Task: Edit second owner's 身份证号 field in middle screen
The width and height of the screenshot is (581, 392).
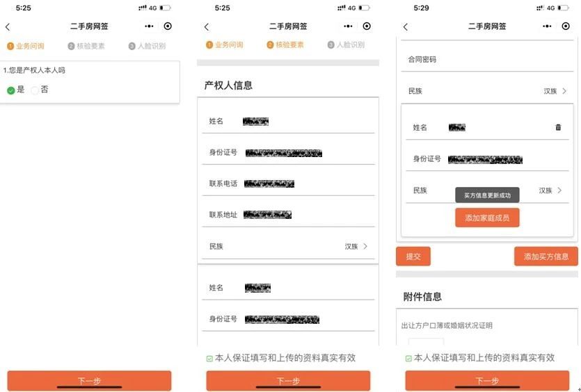Action: click(288, 319)
